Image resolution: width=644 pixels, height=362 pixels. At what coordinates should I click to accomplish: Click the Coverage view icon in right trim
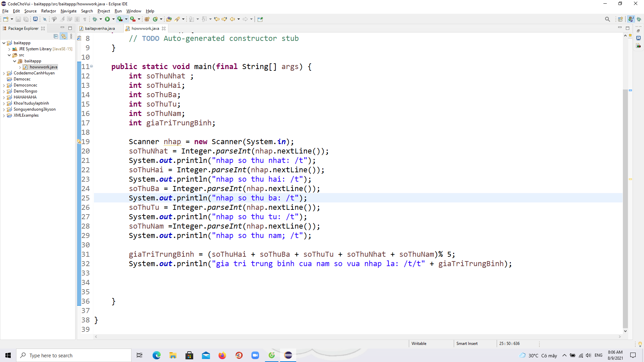click(x=638, y=46)
